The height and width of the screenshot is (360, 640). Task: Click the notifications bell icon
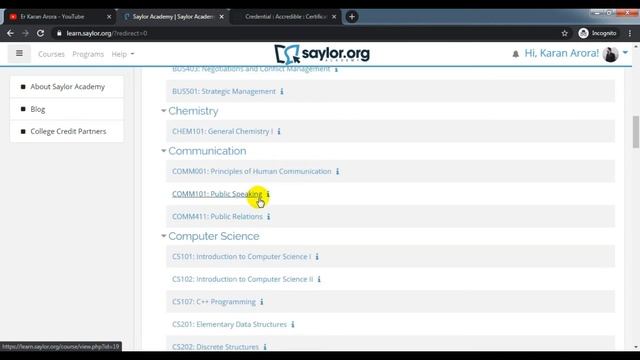(516, 54)
